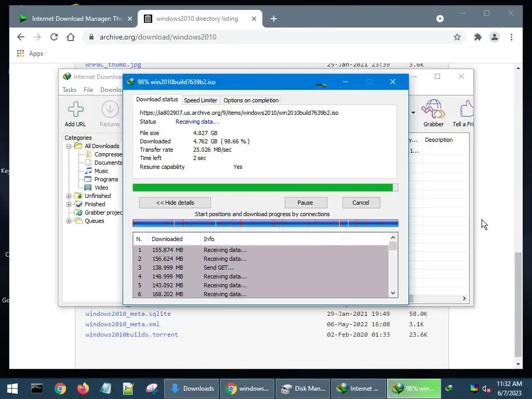Select the Compressed category icon
Viewport: 532px width, 399px height.
[88, 154]
